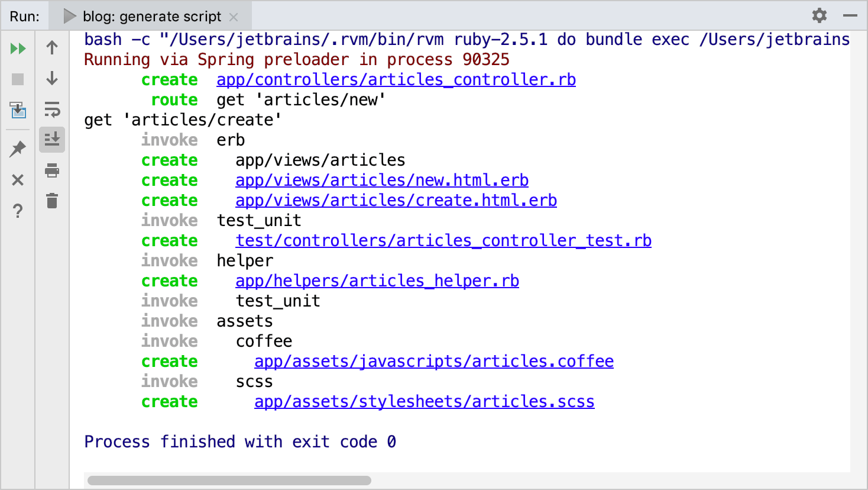This screenshot has height=490, width=868.
Task: Click the blue restore layout icon
Action: click(x=18, y=110)
